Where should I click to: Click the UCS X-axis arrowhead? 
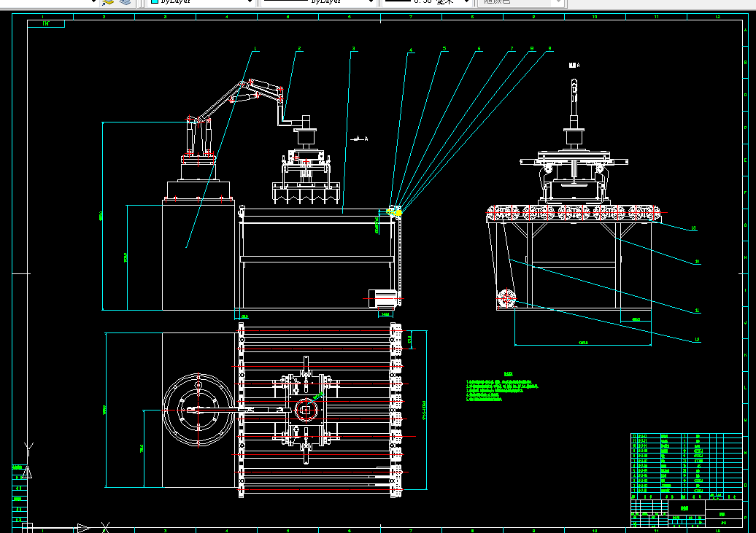click(83, 528)
